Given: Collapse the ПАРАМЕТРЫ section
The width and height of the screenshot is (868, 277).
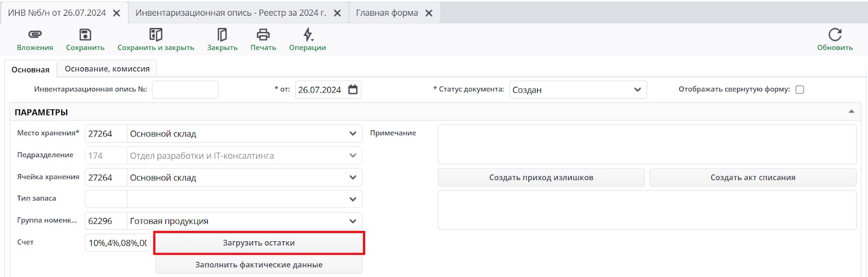Looking at the screenshot, I should 851,112.
